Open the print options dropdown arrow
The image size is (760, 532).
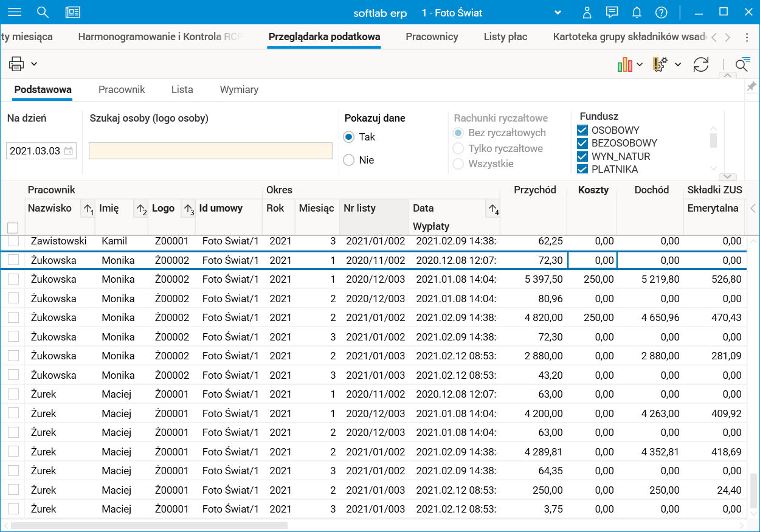35,64
